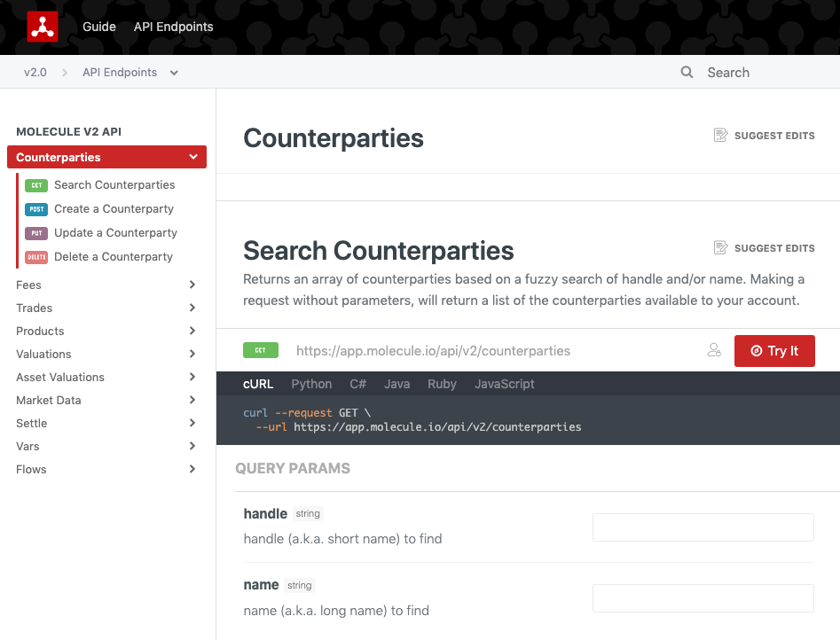This screenshot has width=840, height=640.
Task: Expand the Vars section
Action: coord(192,446)
